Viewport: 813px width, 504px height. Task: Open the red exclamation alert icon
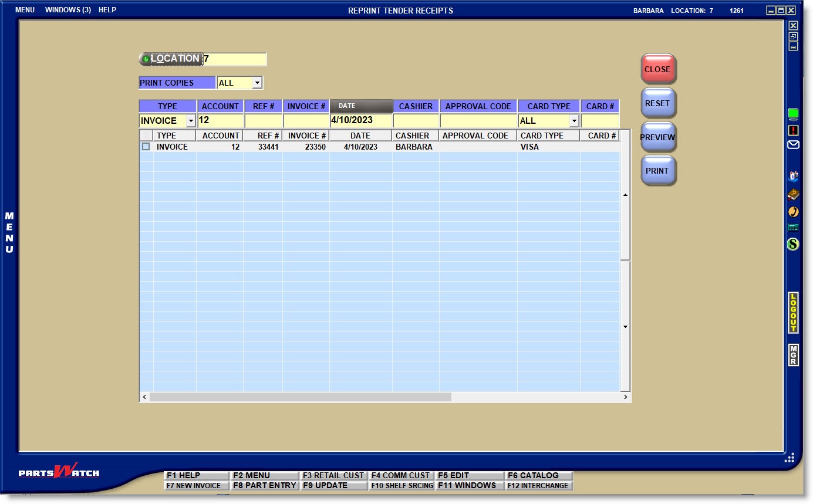[793, 130]
